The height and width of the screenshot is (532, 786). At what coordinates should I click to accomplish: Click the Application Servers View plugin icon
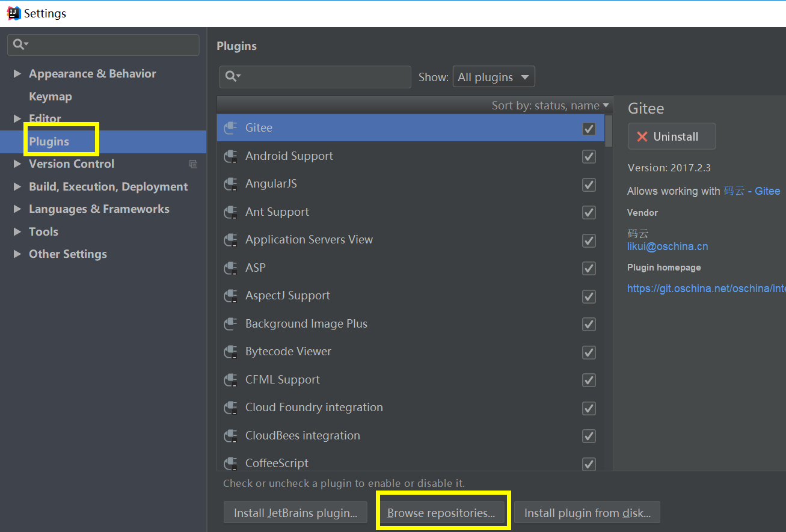click(230, 240)
